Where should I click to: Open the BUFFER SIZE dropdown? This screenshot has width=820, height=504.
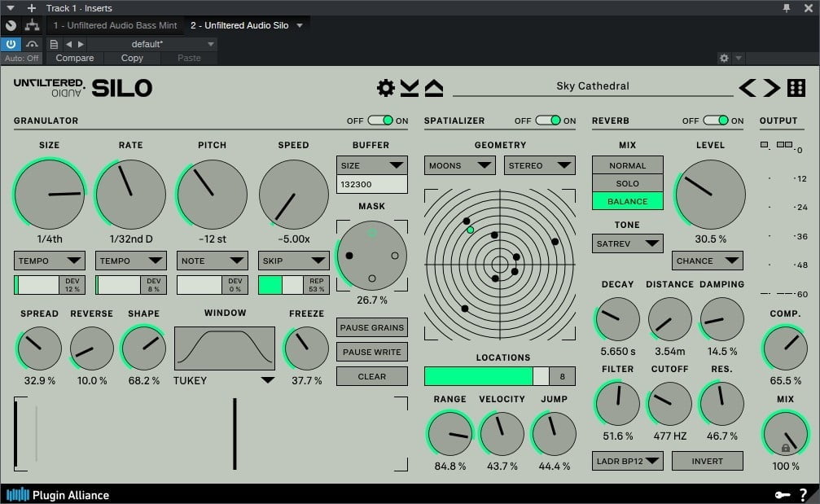(372, 165)
